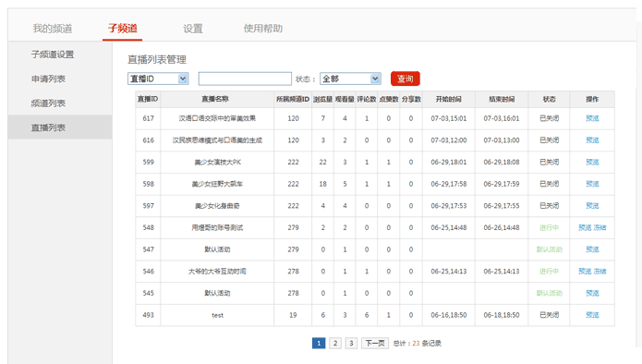Click end time 06-26,14:48

pyautogui.click(x=502, y=227)
